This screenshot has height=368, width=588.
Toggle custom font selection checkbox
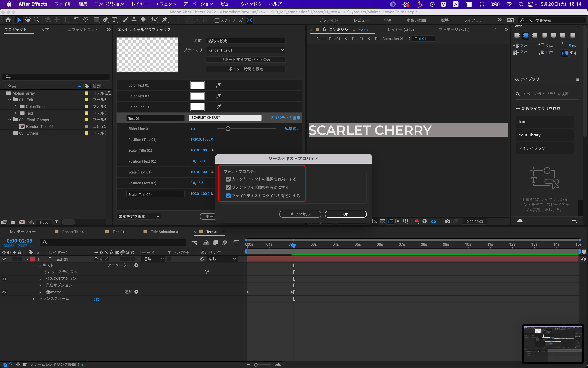[x=228, y=179]
